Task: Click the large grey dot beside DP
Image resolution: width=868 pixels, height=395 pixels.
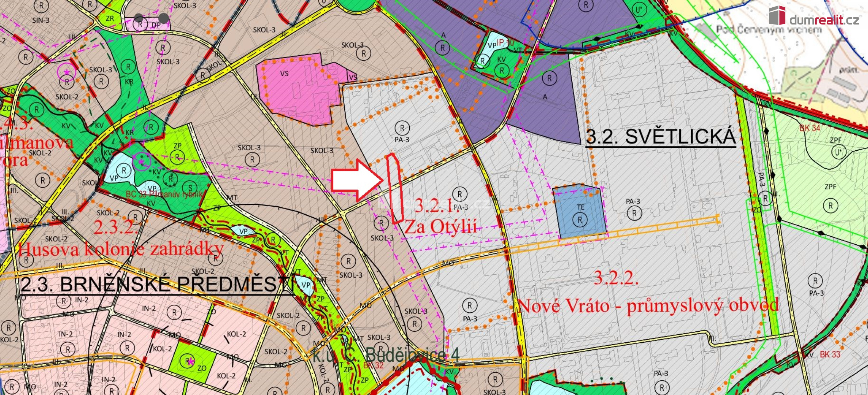Action: pos(163,18)
